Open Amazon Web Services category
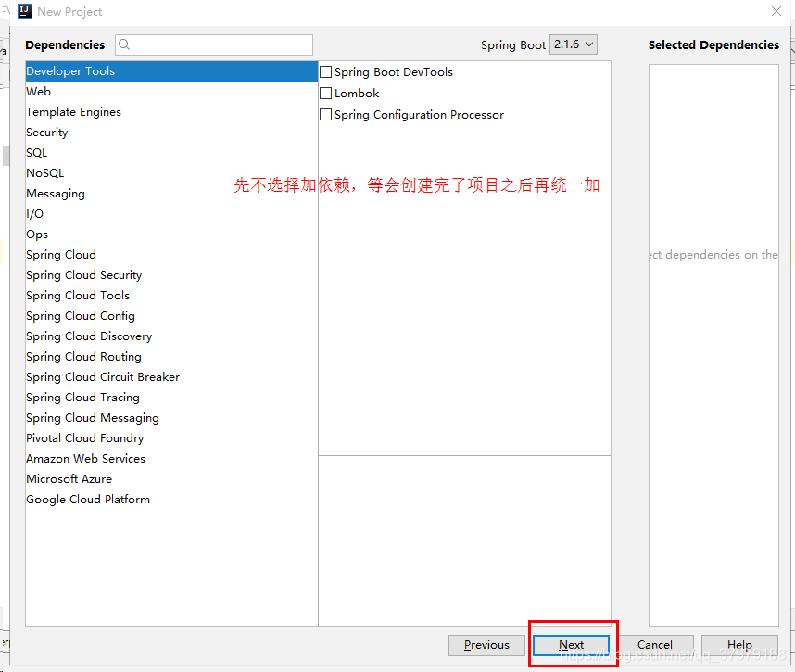The width and height of the screenshot is (795, 672). coord(171,459)
